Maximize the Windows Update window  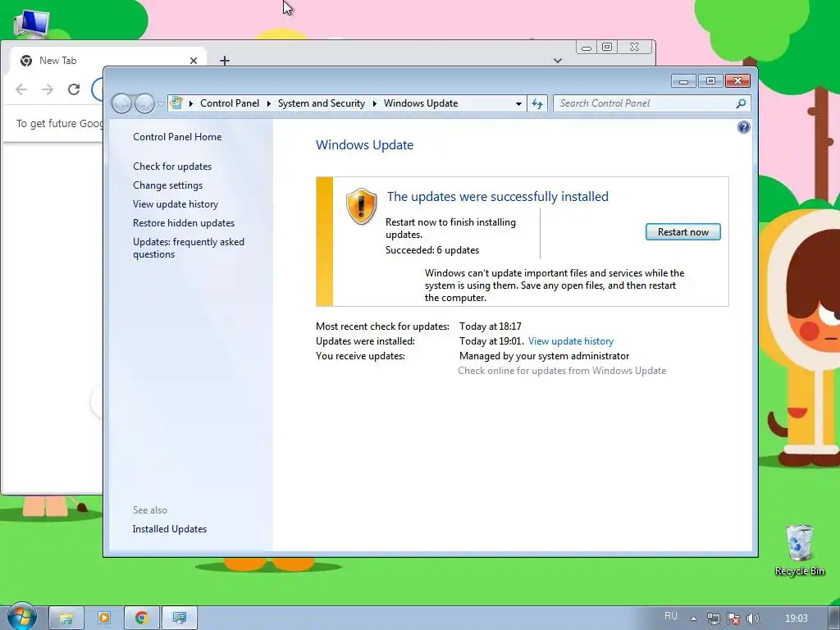click(x=710, y=81)
